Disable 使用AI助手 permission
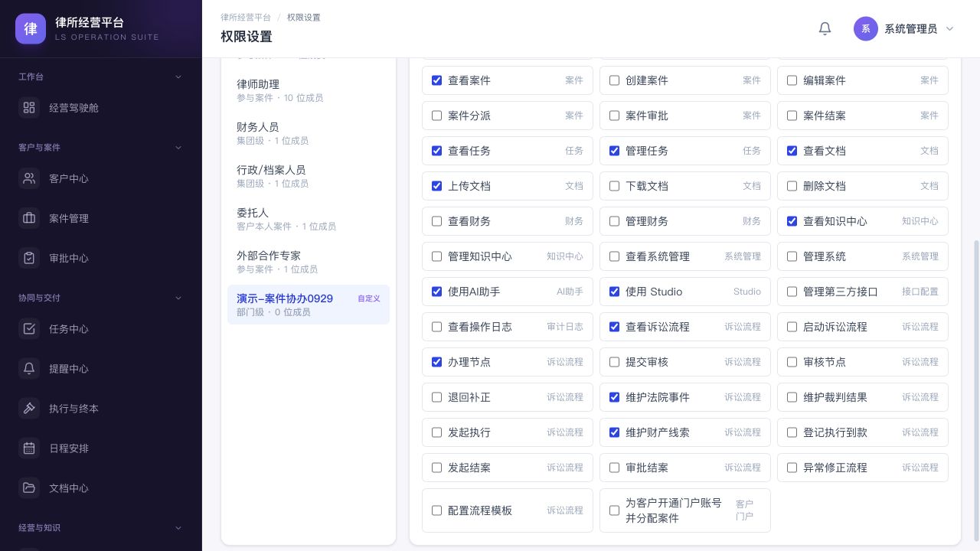 pos(436,292)
